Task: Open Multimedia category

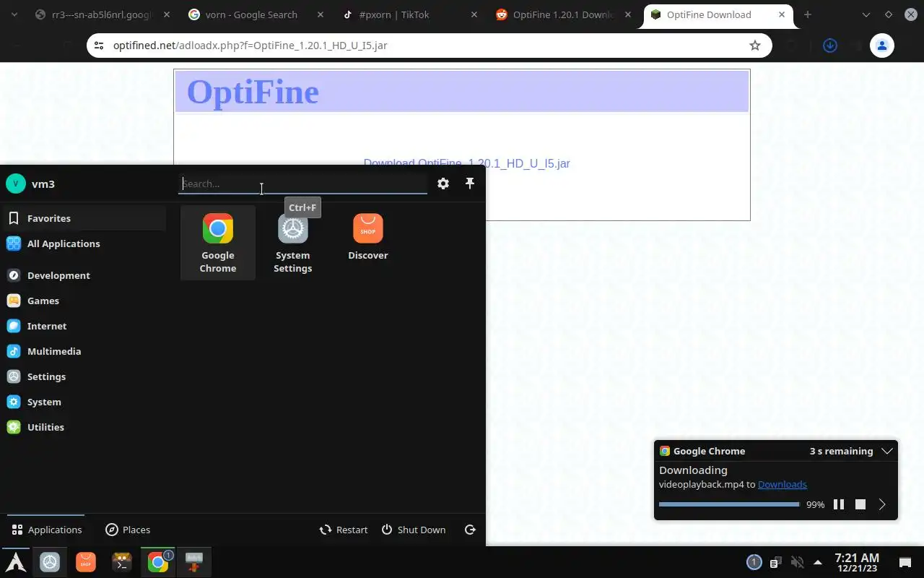Action: [83, 351]
